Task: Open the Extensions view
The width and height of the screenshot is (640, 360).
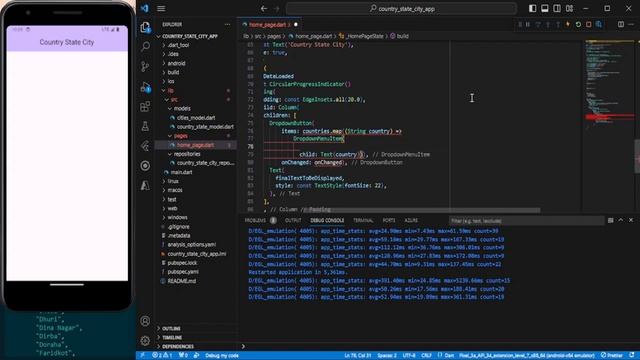Action: 145,107
